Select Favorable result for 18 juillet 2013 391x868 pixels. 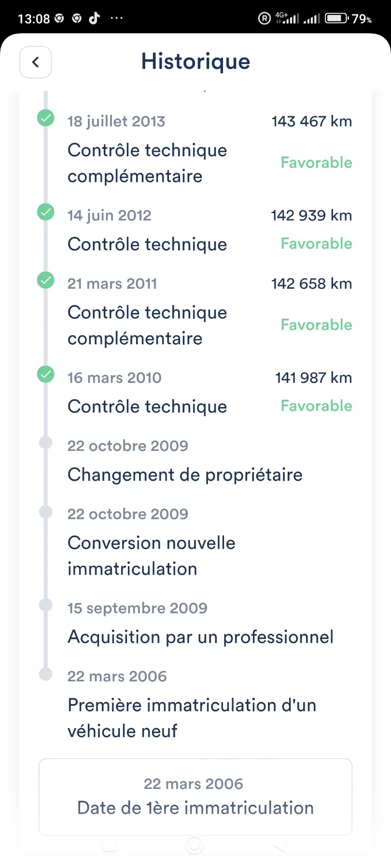[x=317, y=163]
